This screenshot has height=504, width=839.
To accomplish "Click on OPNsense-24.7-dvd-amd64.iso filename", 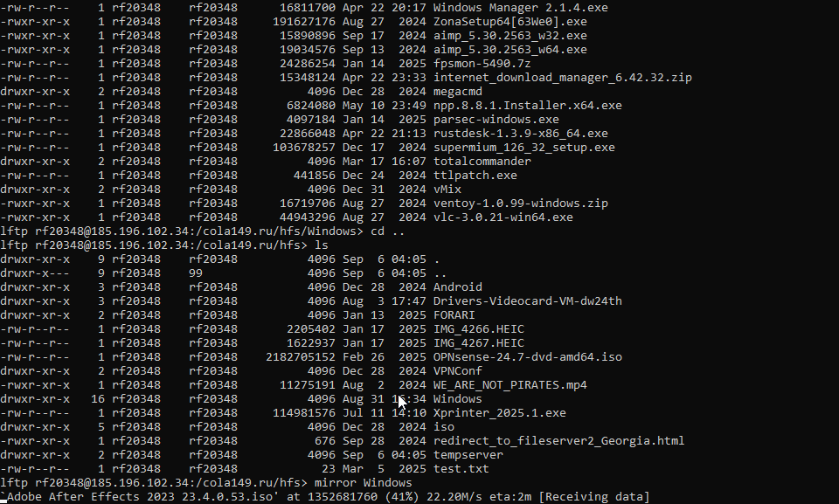I will [x=527, y=357].
